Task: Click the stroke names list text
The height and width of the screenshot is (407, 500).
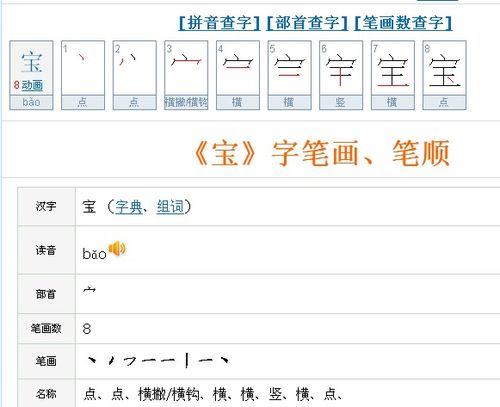Action: pos(213,394)
